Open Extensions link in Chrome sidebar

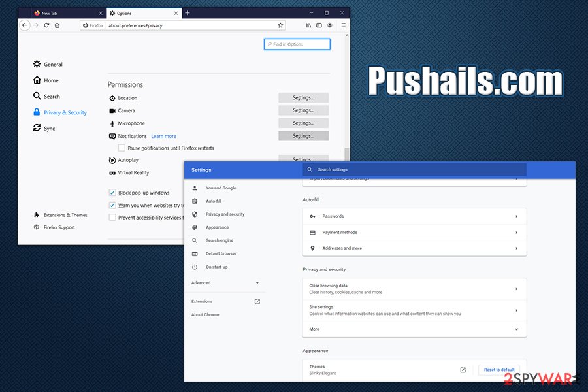[202, 302]
